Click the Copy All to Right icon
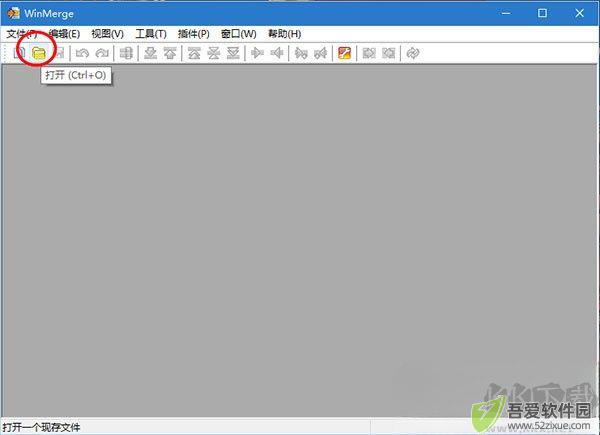This screenshot has width=600, height=435. click(x=369, y=53)
